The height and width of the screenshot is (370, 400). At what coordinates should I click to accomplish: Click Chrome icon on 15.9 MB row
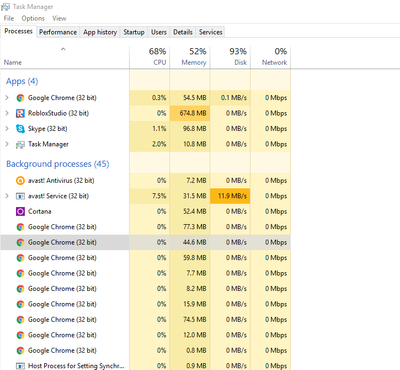tap(20, 304)
